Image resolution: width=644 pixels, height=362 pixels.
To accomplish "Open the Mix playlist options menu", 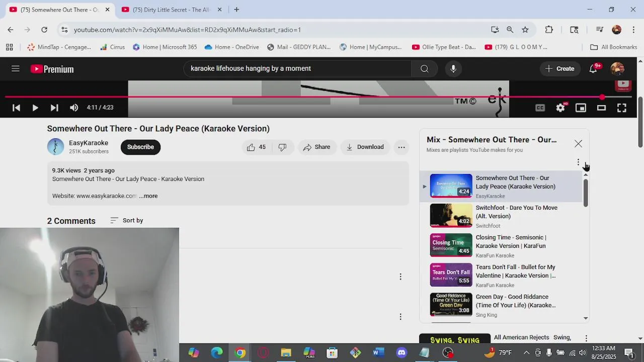I will coord(578,162).
